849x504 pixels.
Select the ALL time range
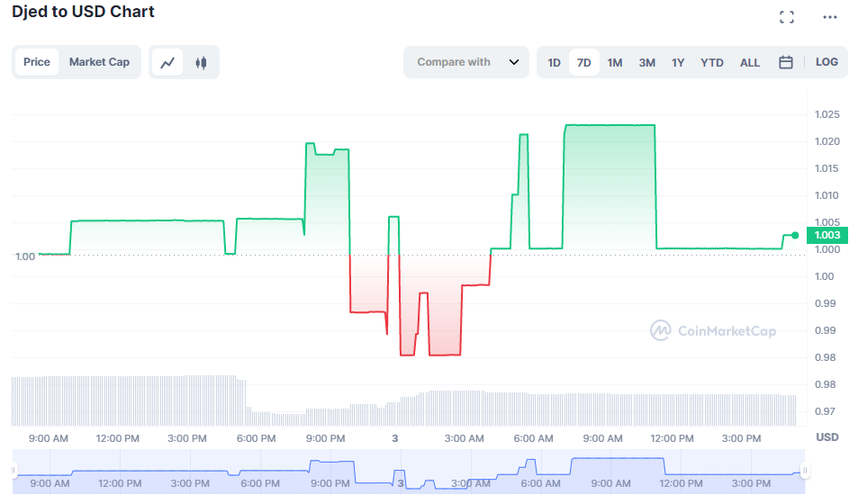[750, 63]
